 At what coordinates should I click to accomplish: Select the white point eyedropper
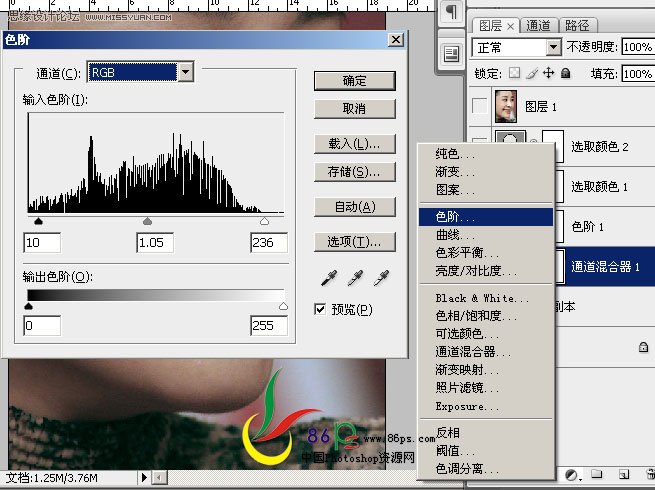tap(381, 278)
